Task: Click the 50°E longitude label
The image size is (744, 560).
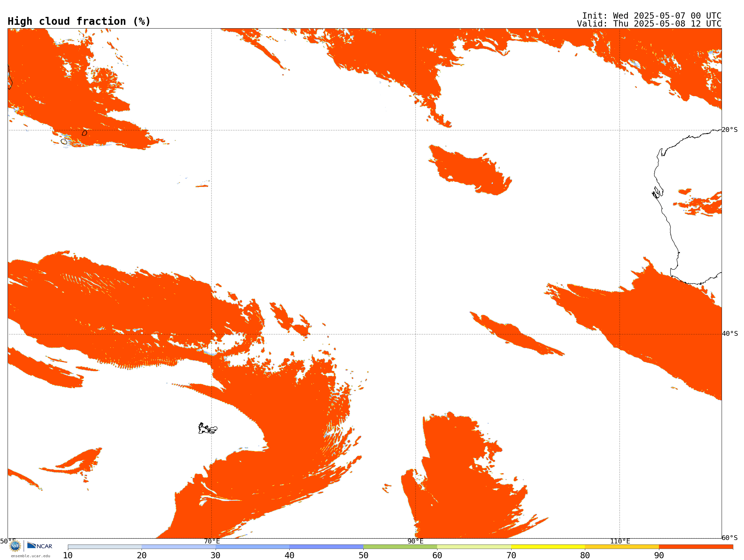Action: (x=8, y=541)
